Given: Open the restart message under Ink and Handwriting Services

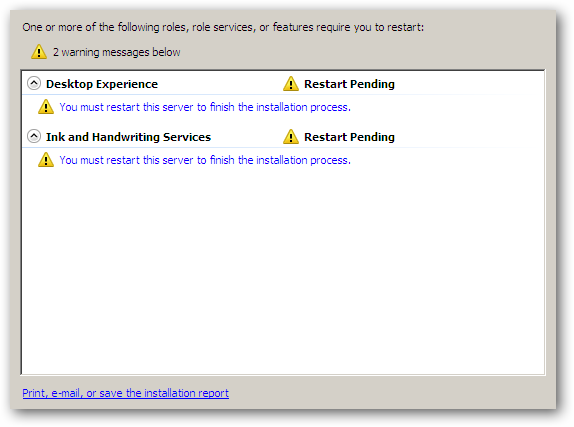Looking at the screenshot, I should pos(205,160).
